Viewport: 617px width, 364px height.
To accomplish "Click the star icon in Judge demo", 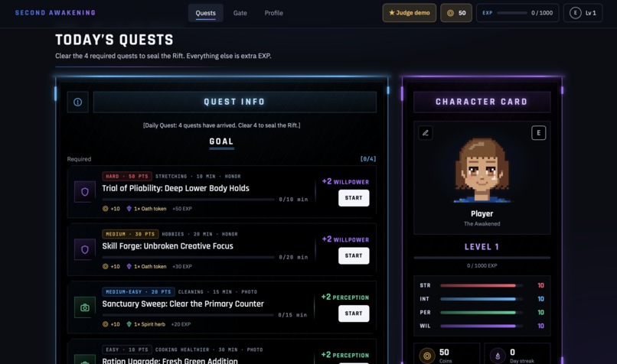I will coord(391,13).
